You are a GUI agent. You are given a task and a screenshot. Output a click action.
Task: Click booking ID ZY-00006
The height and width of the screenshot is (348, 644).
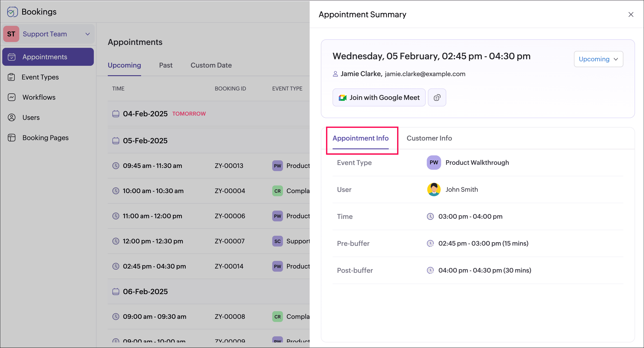pyautogui.click(x=230, y=216)
